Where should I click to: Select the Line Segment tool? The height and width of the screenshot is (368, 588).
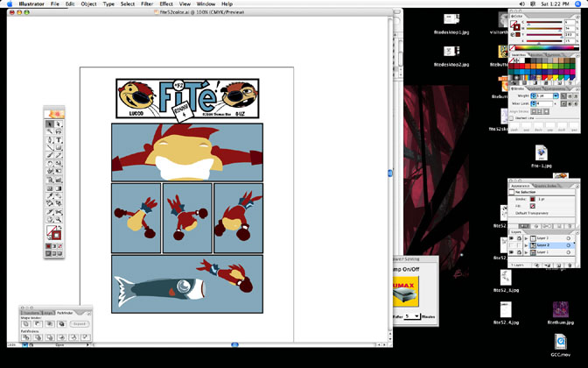49,147
